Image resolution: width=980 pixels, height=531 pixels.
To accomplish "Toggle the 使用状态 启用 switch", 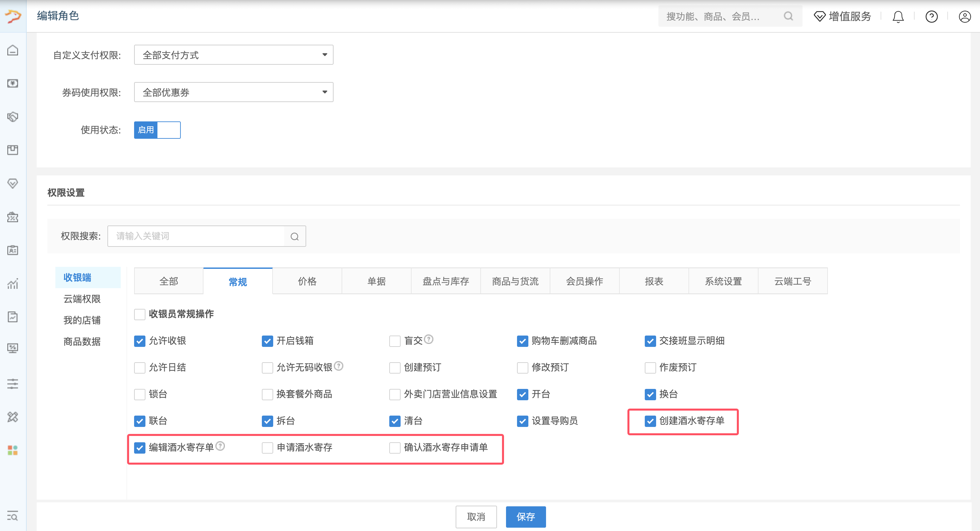I will click(157, 130).
